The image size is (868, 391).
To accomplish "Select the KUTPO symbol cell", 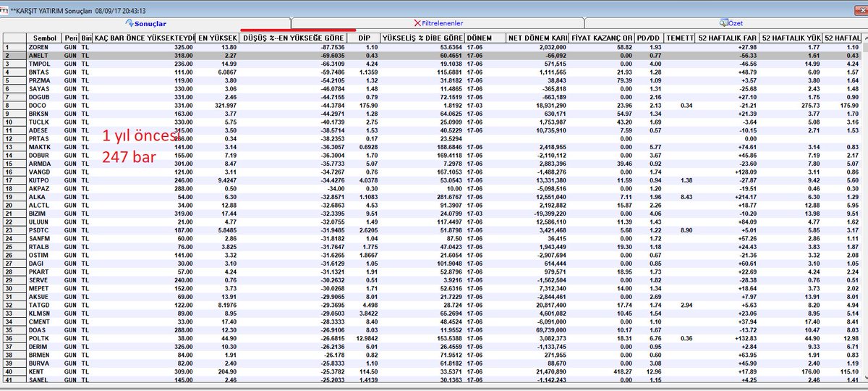I will (x=44, y=180).
